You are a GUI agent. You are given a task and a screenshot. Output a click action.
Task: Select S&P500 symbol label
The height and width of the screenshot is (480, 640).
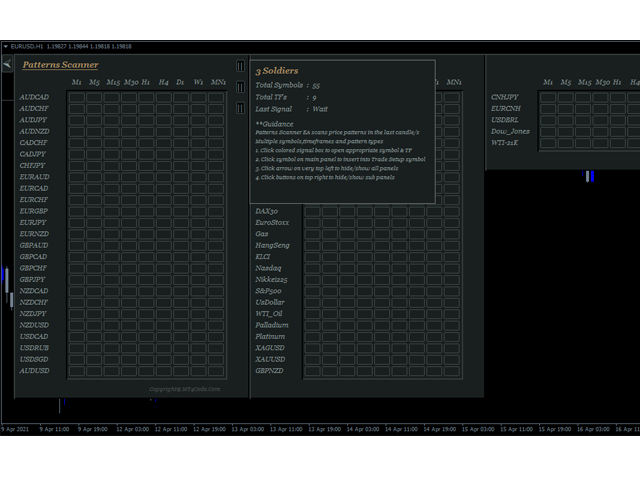point(268,291)
